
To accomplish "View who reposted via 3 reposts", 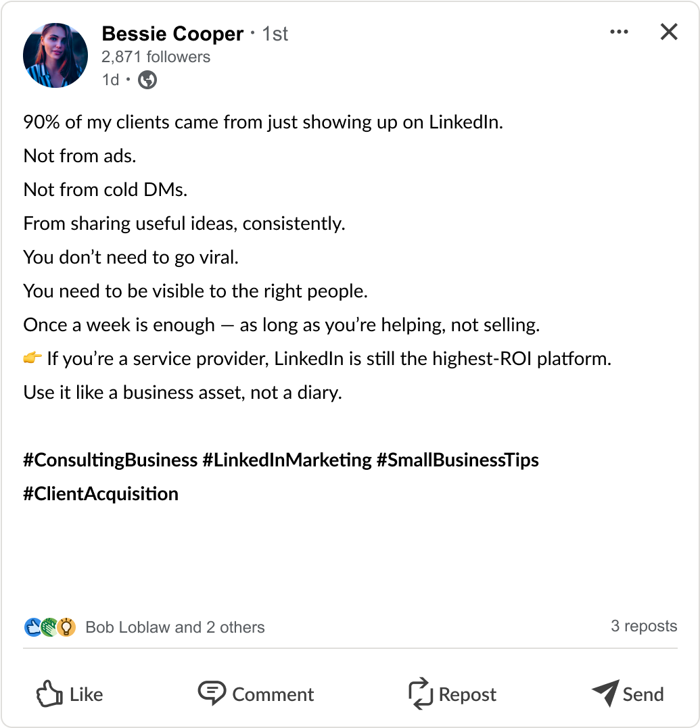I will click(x=644, y=626).
